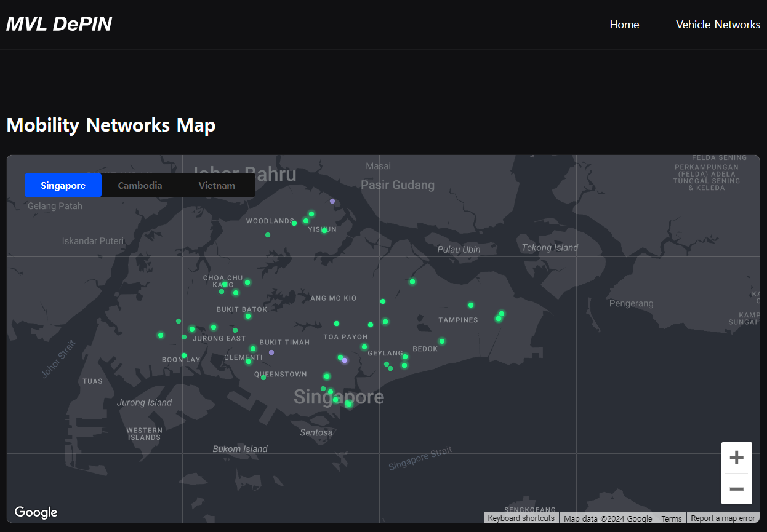767x532 pixels.
Task: Go to the Vehicle Networks page
Action: (718, 25)
